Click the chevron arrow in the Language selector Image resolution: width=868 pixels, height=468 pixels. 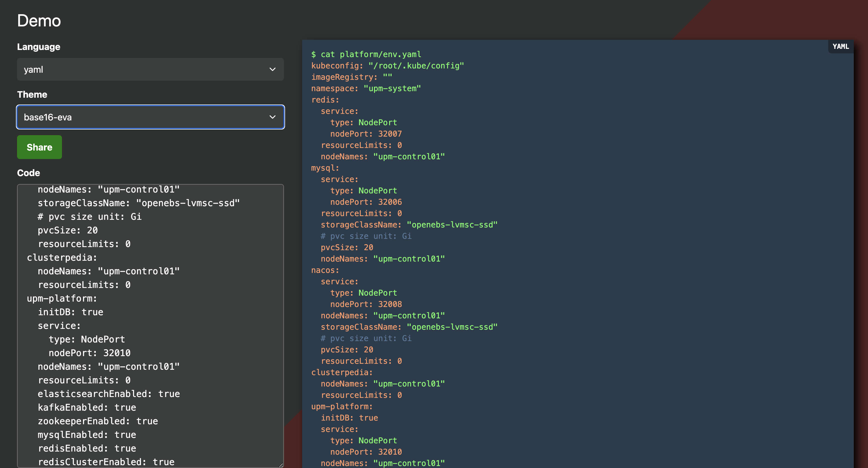[272, 69]
